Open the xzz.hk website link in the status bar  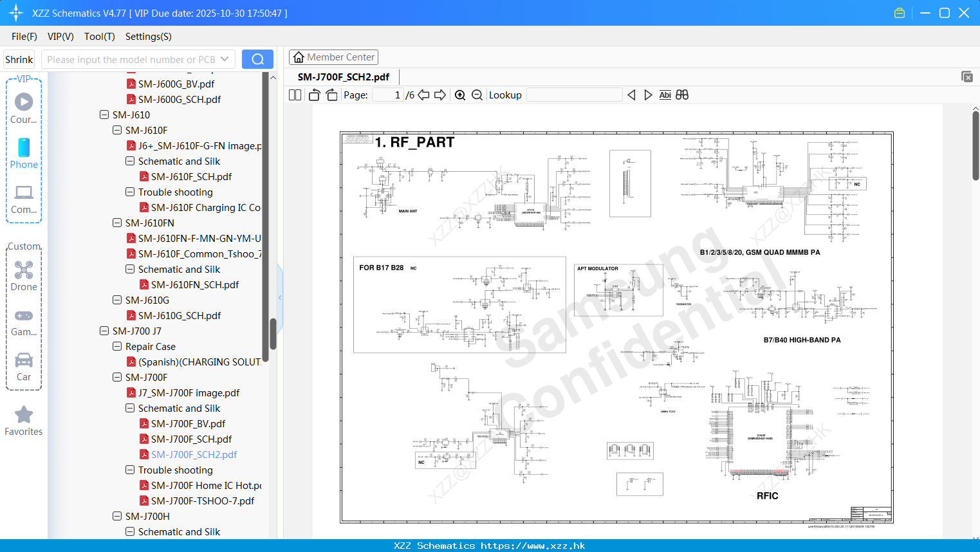533,546
